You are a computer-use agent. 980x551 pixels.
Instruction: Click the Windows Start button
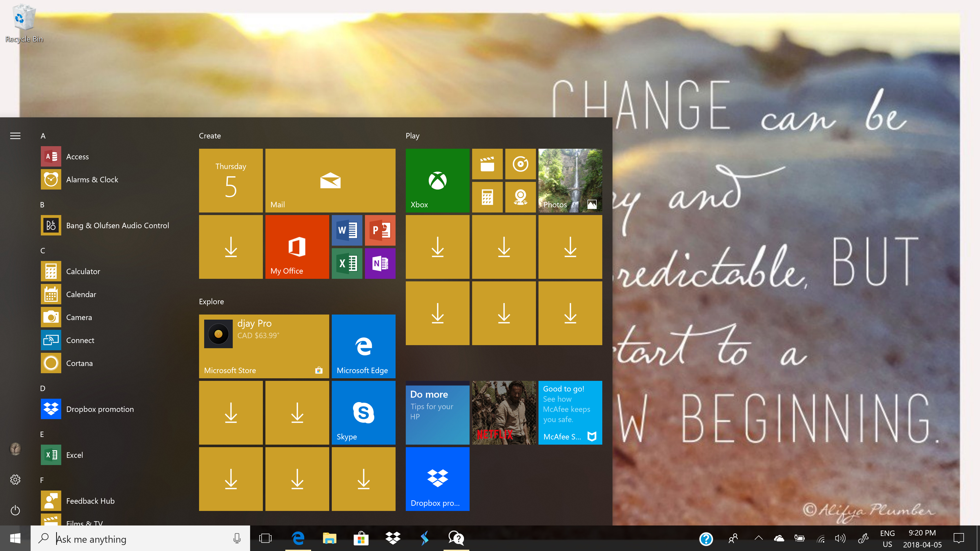(x=15, y=539)
